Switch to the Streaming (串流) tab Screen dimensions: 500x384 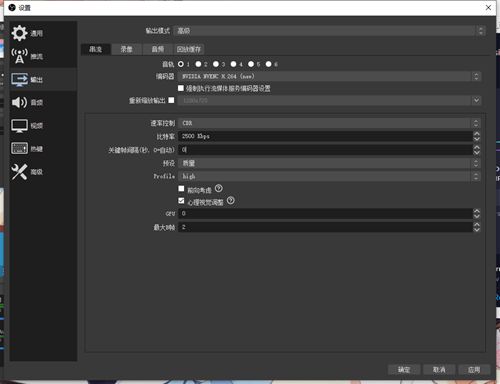[96, 49]
